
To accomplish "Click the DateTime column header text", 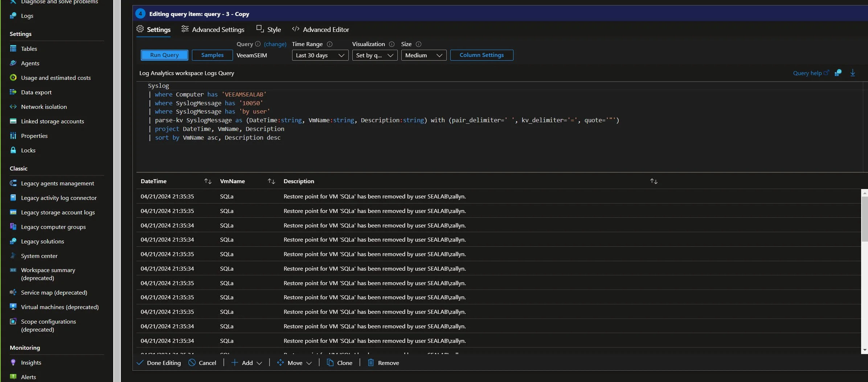I will click(153, 181).
